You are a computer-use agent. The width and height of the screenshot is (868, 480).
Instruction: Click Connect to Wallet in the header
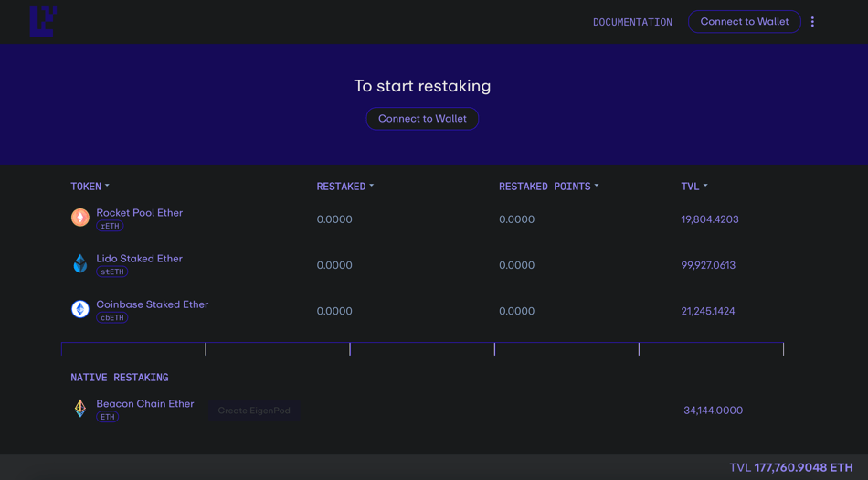coord(744,22)
